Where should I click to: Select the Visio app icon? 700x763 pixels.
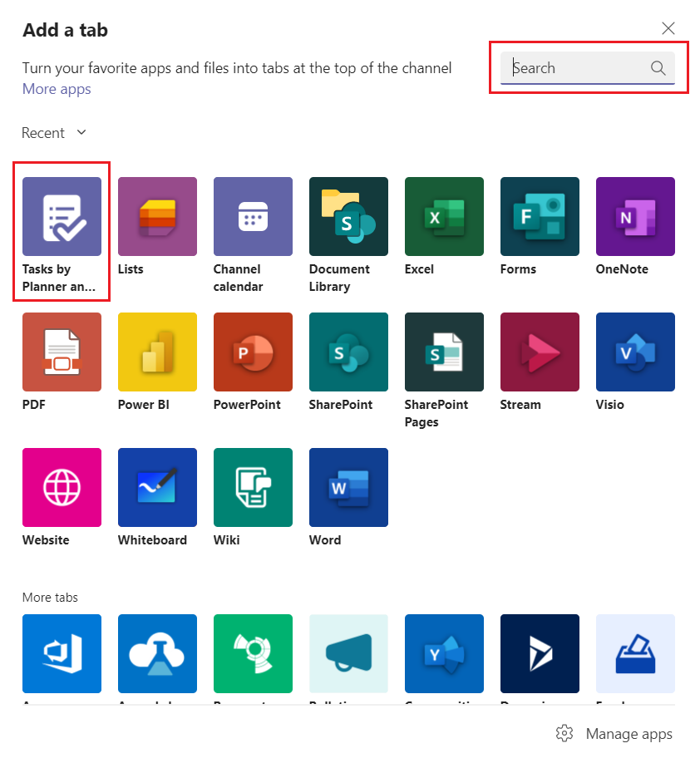pyautogui.click(x=635, y=352)
